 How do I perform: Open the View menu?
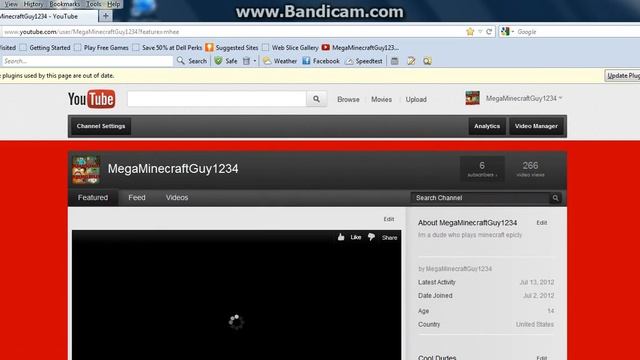[11, 4]
